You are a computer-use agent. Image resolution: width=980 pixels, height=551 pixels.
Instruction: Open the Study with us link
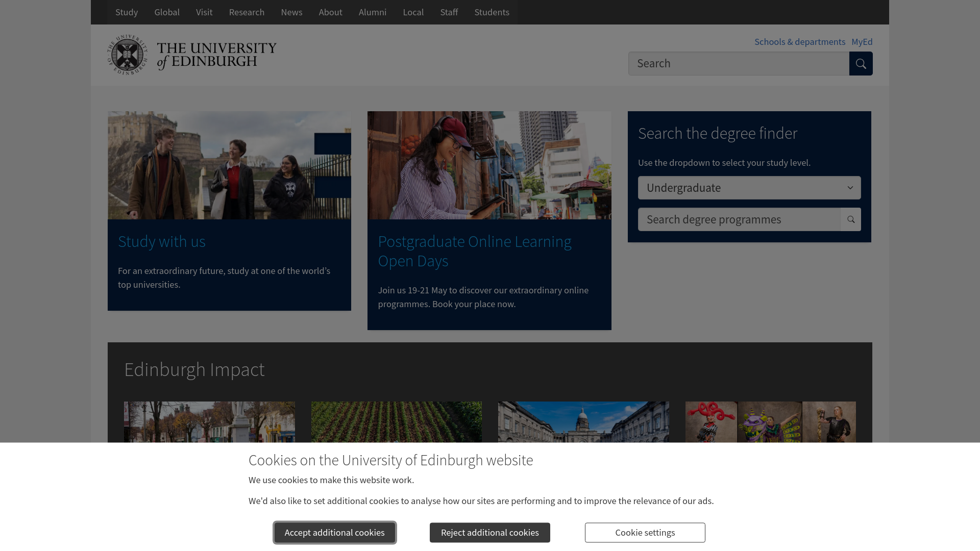(x=162, y=241)
